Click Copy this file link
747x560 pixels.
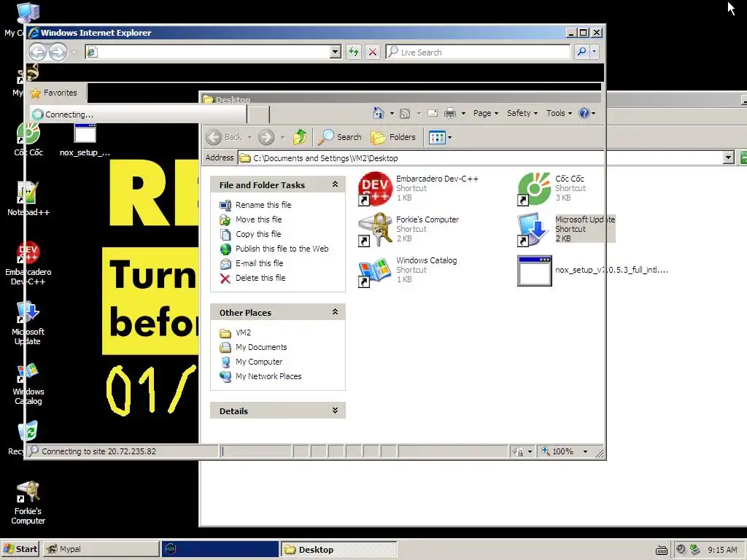(x=258, y=234)
